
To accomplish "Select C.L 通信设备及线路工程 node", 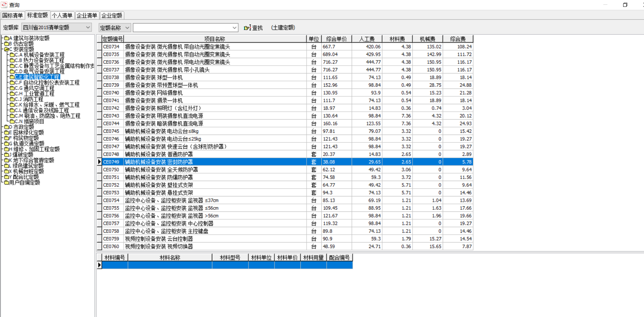I will (x=42, y=110).
